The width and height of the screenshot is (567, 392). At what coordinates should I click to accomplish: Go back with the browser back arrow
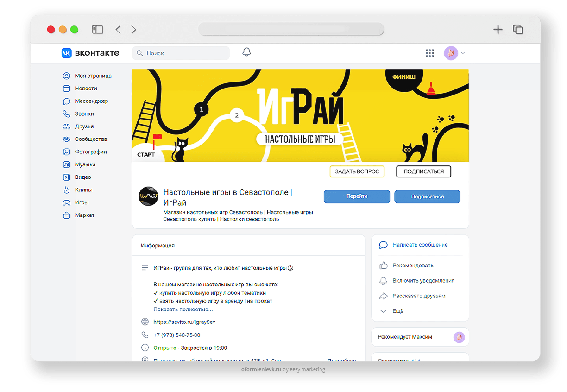[x=118, y=30]
